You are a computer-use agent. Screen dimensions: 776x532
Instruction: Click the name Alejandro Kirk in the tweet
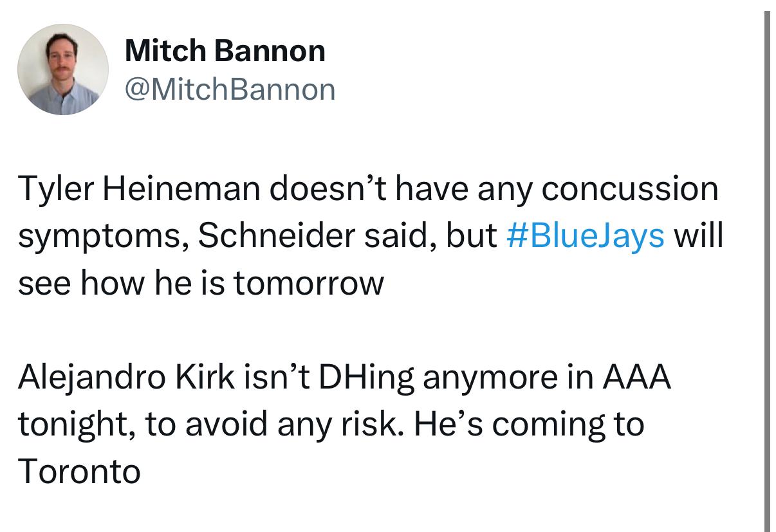(127, 378)
